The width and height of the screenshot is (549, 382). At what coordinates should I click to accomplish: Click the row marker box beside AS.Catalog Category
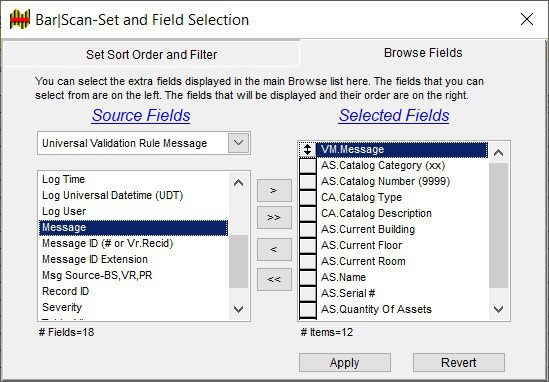coord(308,166)
